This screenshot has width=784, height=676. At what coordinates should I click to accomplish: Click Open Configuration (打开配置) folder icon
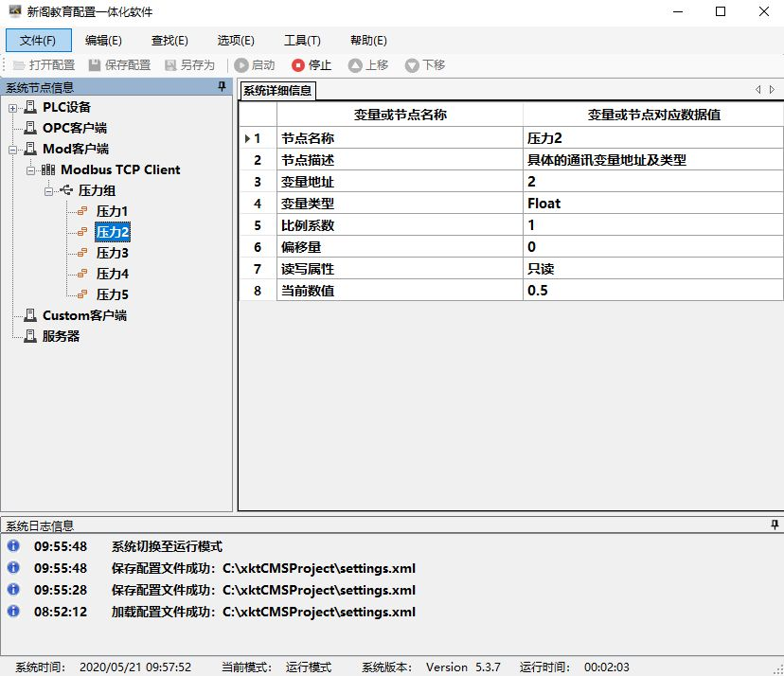[19, 65]
